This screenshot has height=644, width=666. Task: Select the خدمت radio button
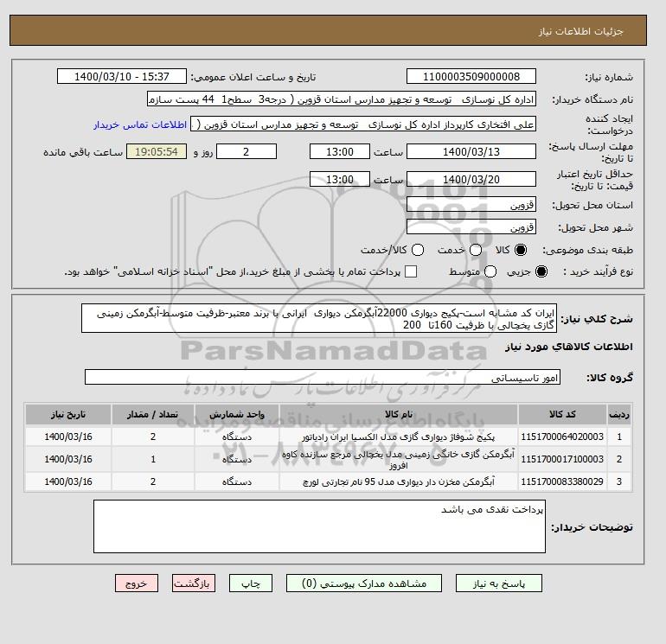click(476, 250)
